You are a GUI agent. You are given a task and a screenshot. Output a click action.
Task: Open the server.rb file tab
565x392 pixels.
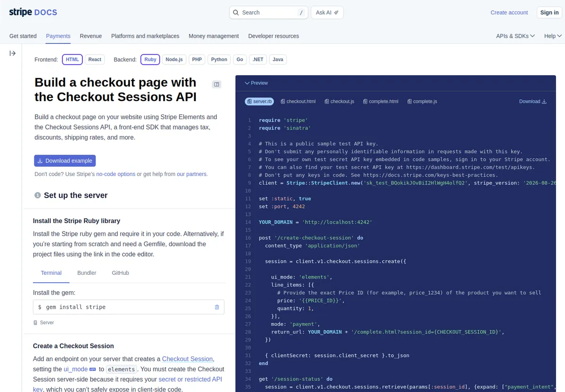click(x=259, y=102)
